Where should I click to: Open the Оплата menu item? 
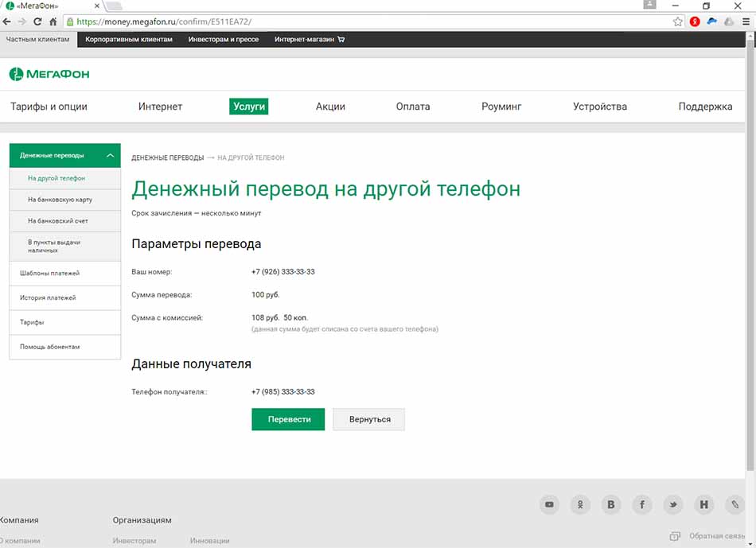tap(413, 107)
